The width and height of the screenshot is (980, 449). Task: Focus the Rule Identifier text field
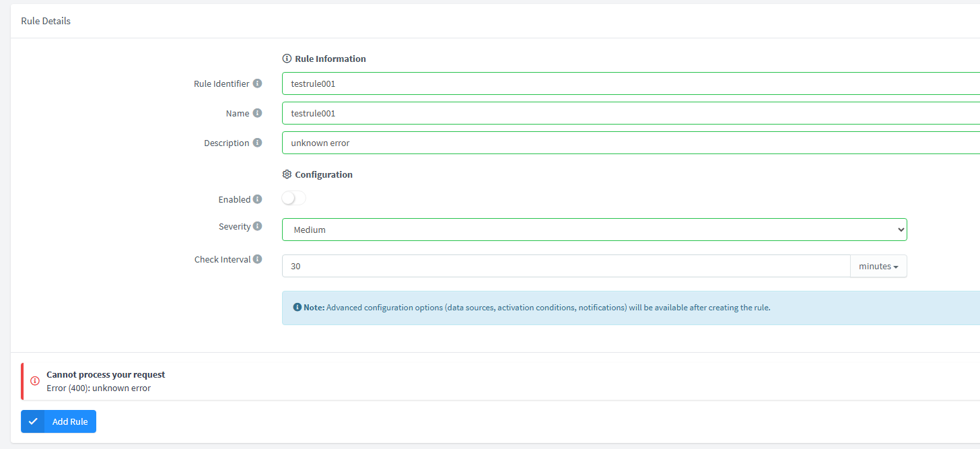(x=630, y=83)
